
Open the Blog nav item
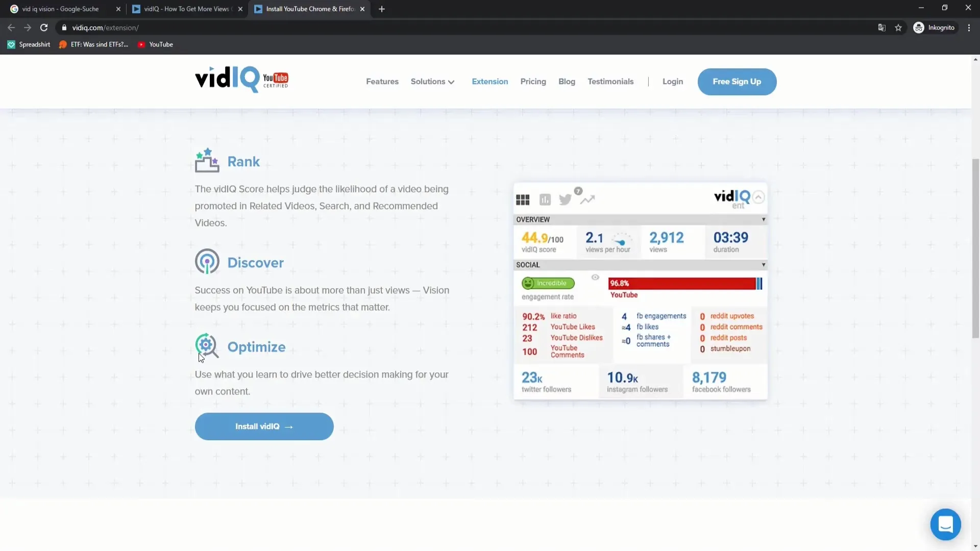coord(567,81)
